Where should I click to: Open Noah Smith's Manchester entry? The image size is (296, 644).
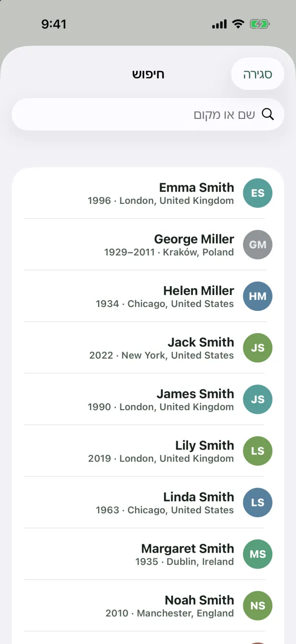coord(148,606)
